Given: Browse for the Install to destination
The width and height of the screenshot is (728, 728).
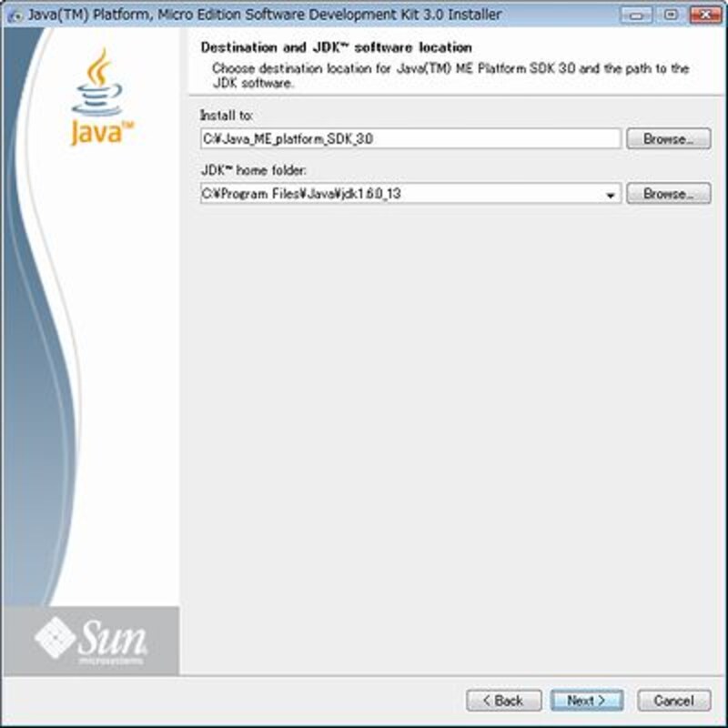Looking at the screenshot, I should pyautogui.click(x=668, y=139).
